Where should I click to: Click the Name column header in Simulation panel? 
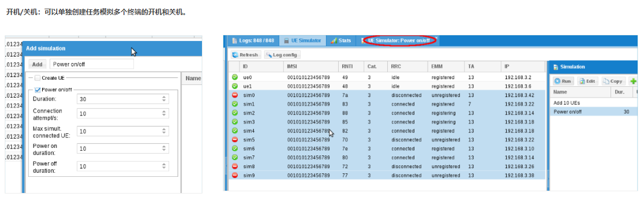pyautogui.click(x=581, y=92)
